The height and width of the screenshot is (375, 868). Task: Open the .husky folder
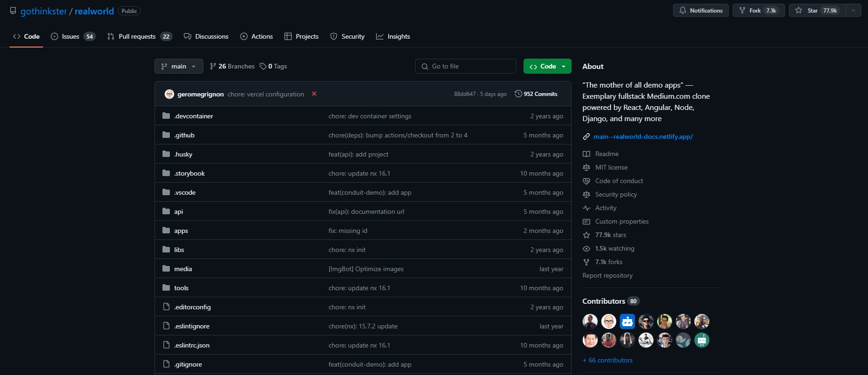tap(183, 154)
